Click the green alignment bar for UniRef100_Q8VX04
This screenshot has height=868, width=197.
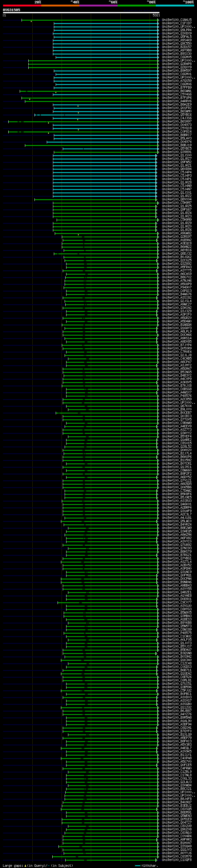tap(96, 200)
